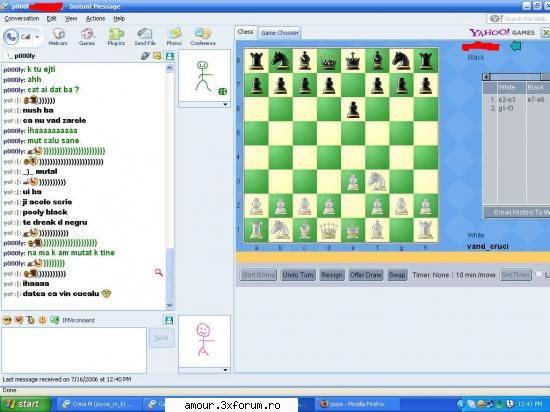This screenshot has height=412, width=550.
Task: Click the message text input box
Action: pos(74,350)
